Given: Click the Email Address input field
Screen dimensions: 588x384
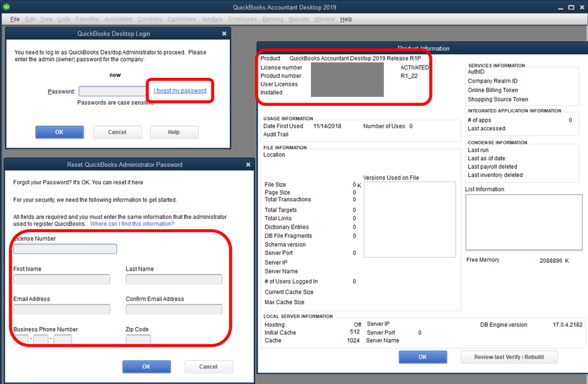Looking at the screenshot, I should [x=62, y=309].
